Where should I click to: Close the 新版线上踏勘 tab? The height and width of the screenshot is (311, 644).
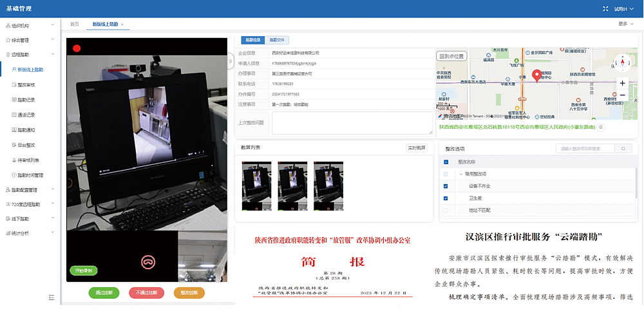pyautogui.click(x=122, y=24)
